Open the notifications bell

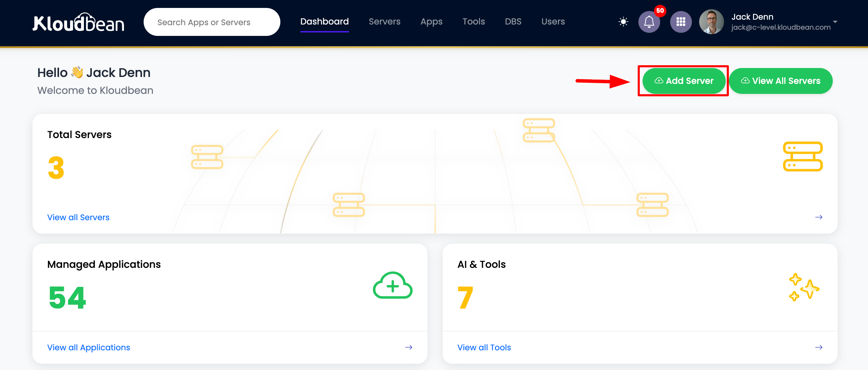coord(649,22)
